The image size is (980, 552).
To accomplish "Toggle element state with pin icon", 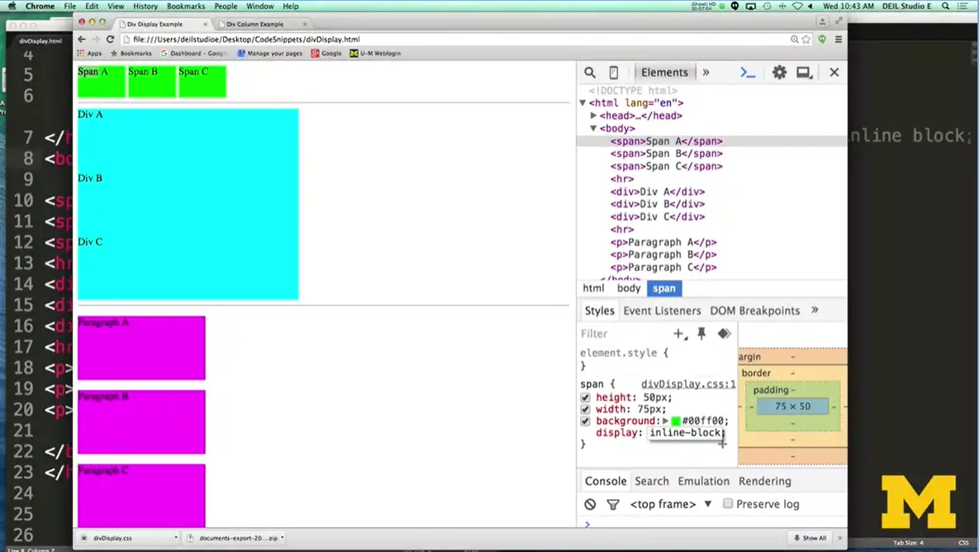I will [x=701, y=333].
